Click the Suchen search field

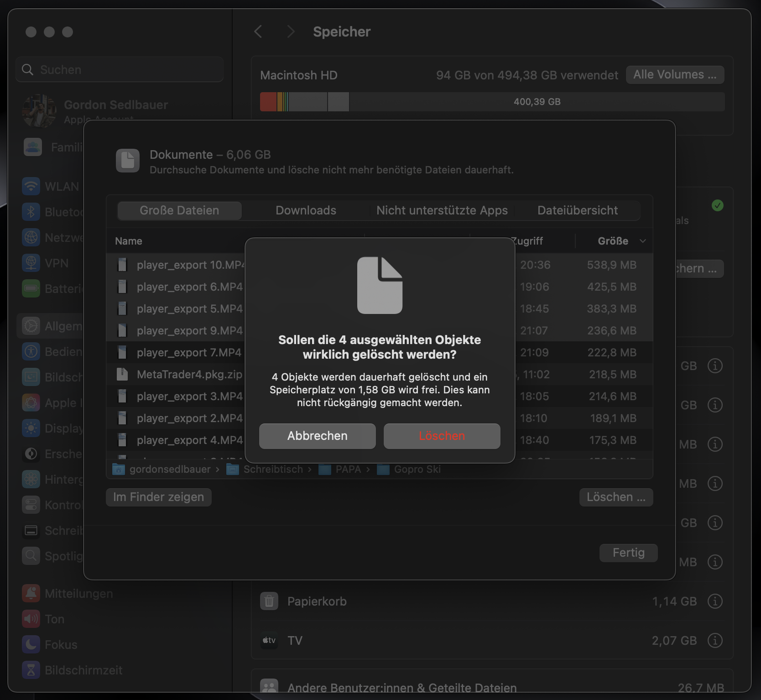pos(120,70)
